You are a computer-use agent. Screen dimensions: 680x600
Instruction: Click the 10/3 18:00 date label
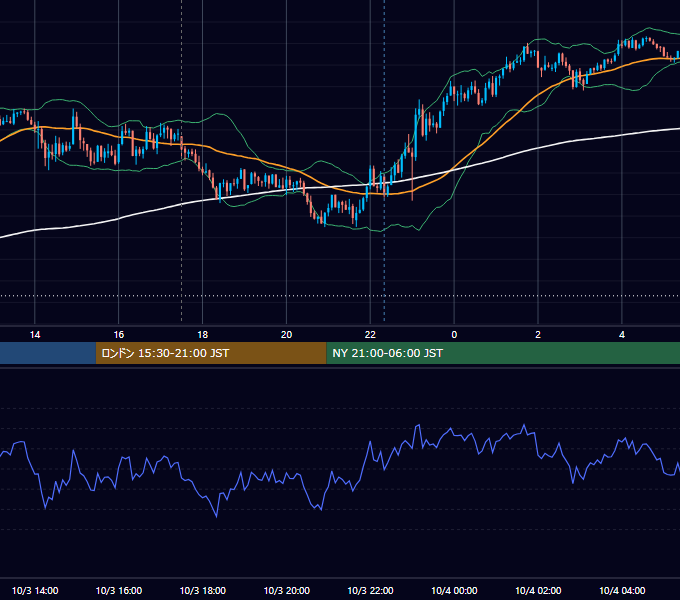pos(203,590)
